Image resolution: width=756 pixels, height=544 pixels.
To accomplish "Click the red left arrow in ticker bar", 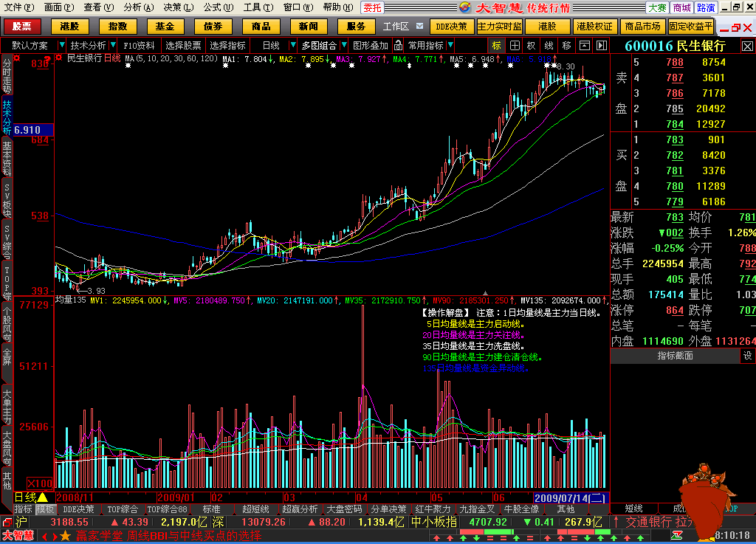I will pyautogui.click(x=44, y=537).
